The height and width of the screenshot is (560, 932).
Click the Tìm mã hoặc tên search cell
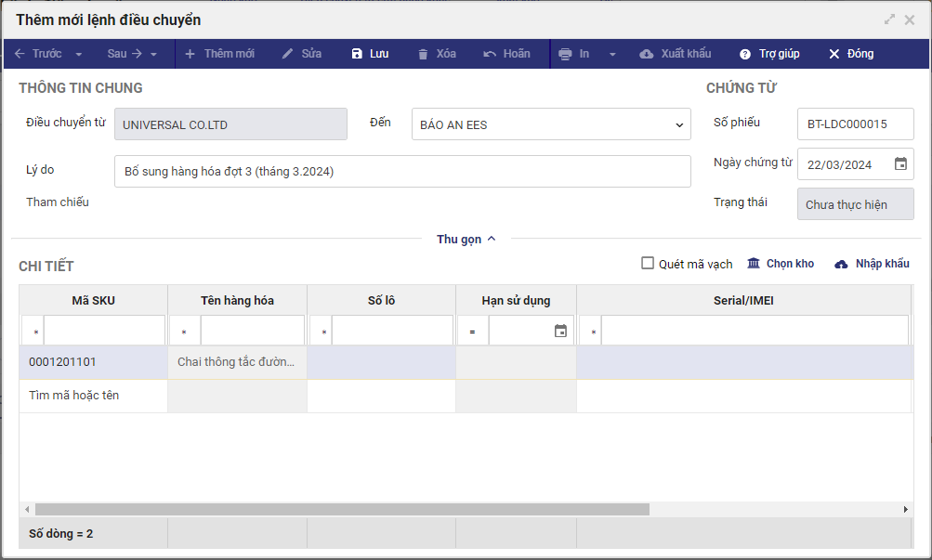point(93,396)
